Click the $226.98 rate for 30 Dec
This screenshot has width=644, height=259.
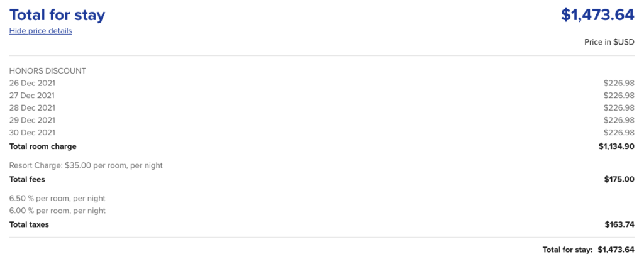tap(619, 133)
